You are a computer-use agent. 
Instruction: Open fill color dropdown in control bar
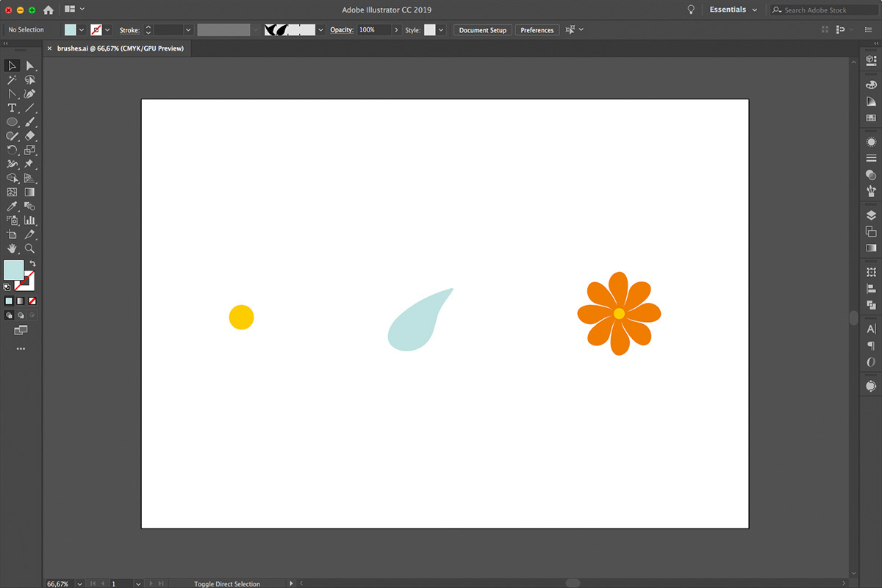pos(81,30)
